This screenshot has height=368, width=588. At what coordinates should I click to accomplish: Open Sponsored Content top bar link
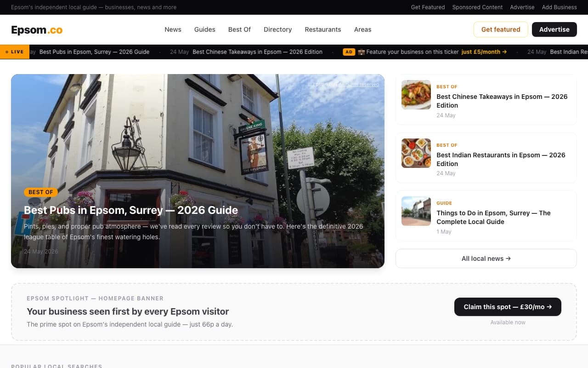[x=477, y=7]
